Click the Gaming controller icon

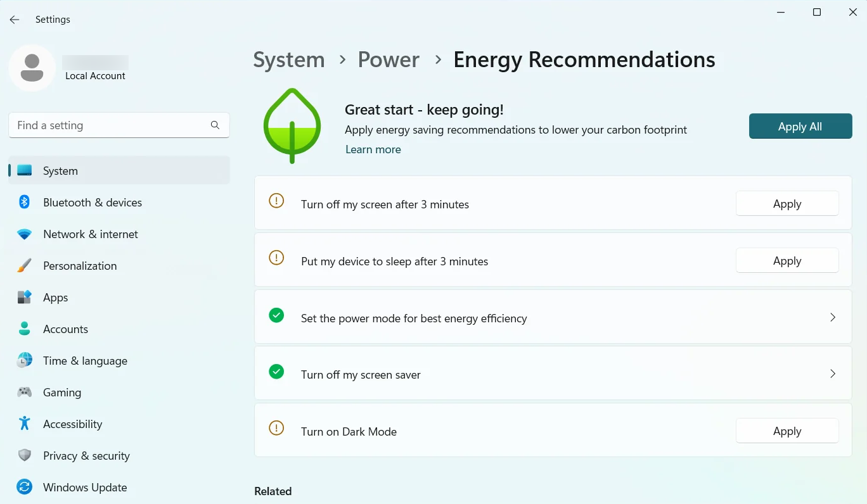coord(24,393)
